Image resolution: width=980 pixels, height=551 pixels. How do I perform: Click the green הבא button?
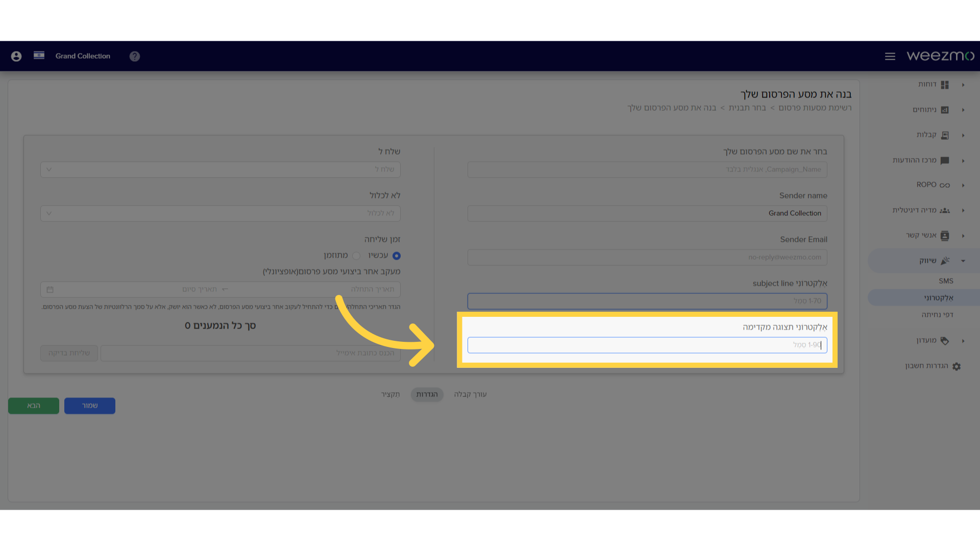tap(34, 406)
